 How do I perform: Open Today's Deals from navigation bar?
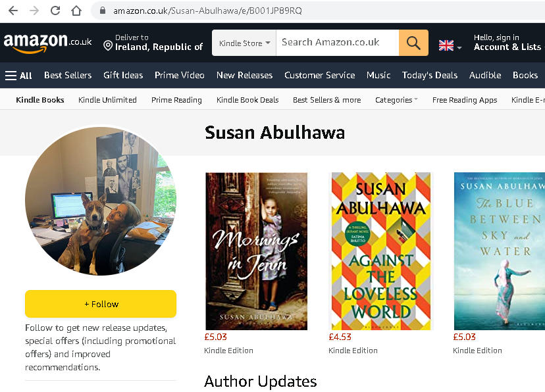point(430,75)
